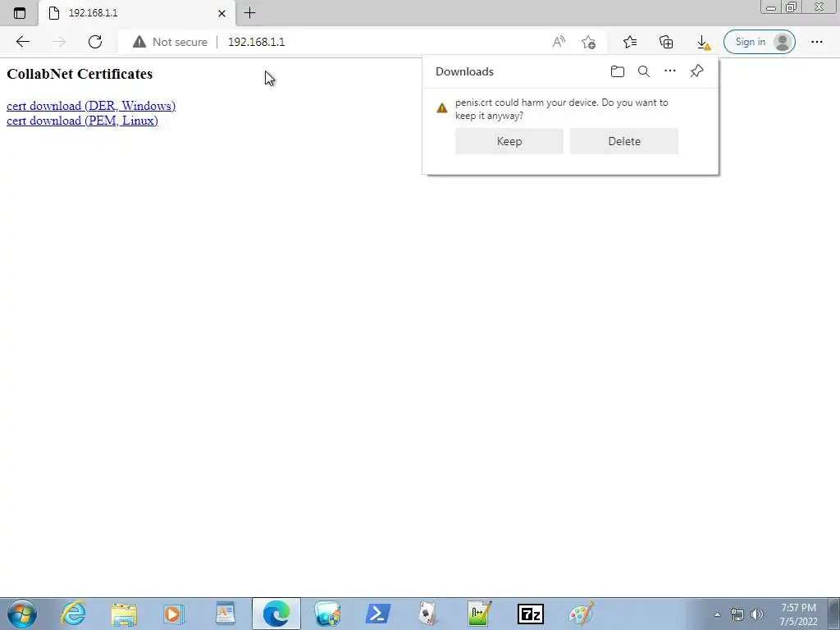Click the penis.crt warning message text
Image resolution: width=840 pixels, height=630 pixels.
click(561, 109)
